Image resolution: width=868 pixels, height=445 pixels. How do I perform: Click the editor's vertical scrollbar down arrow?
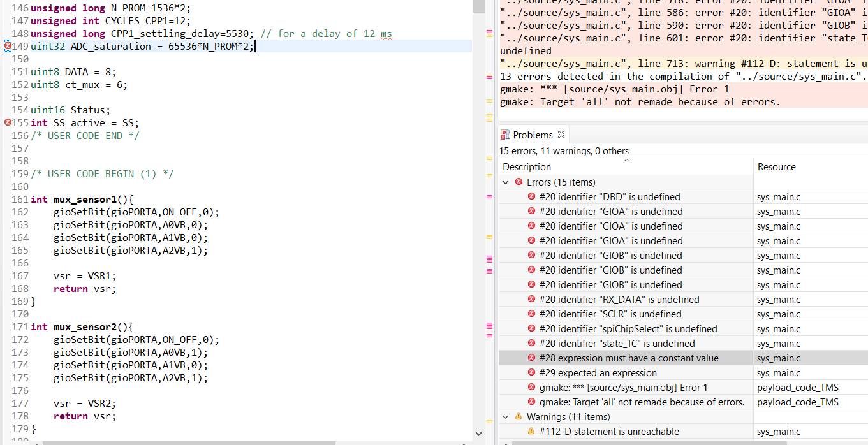tap(478, 433)
